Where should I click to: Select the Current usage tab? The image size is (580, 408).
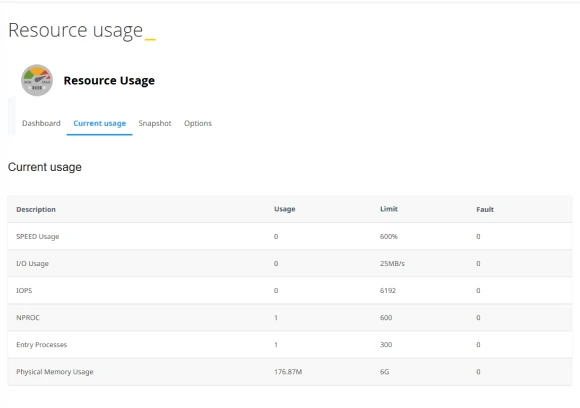(100, 123)
